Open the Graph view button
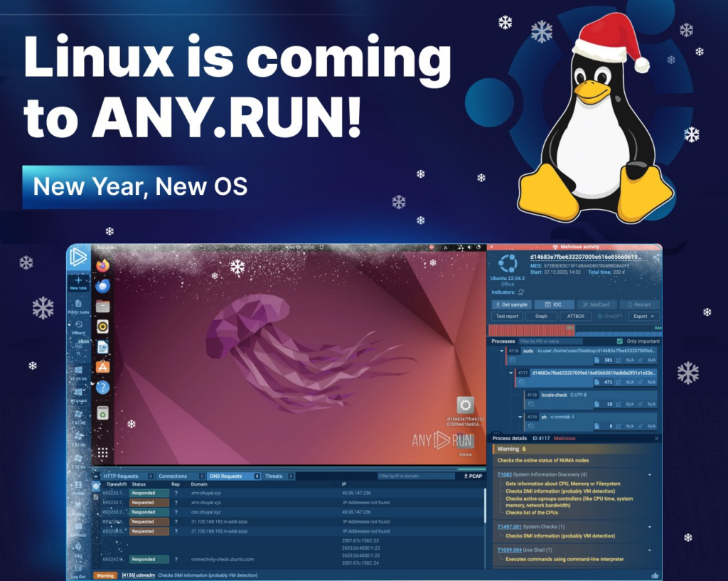 541,316
